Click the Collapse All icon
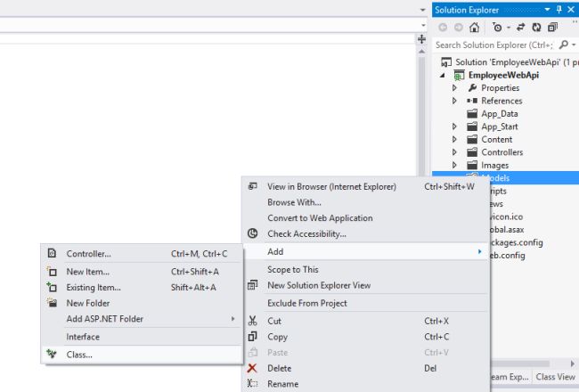Screen dimensions: 579x392 (553, 28)
